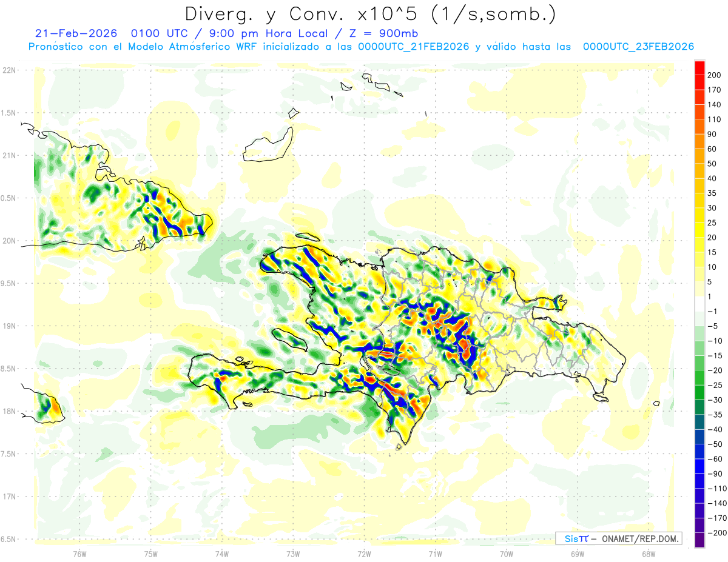Click the '40' legend value
The width and height of the screenshot is (728, 562).
click(713, 178)
